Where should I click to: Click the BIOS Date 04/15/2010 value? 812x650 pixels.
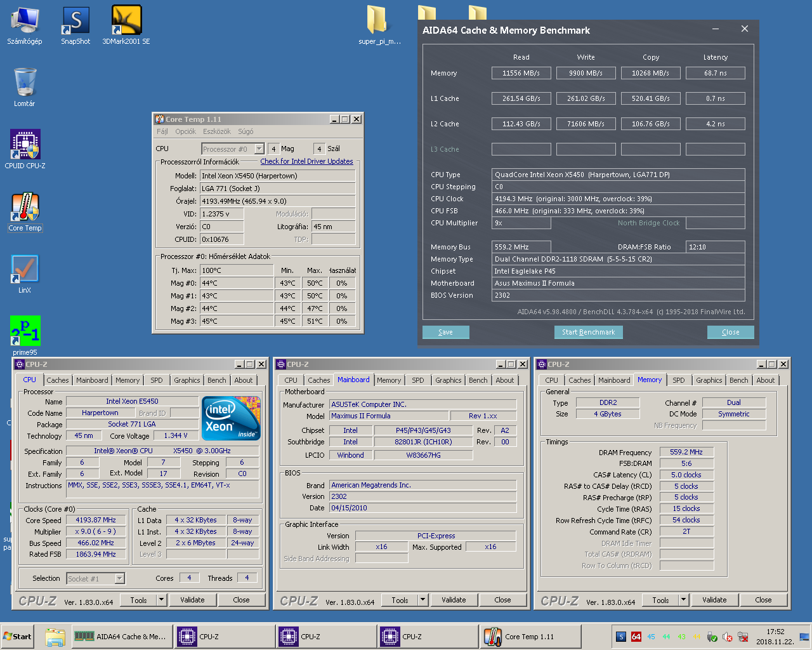[423, 508]
